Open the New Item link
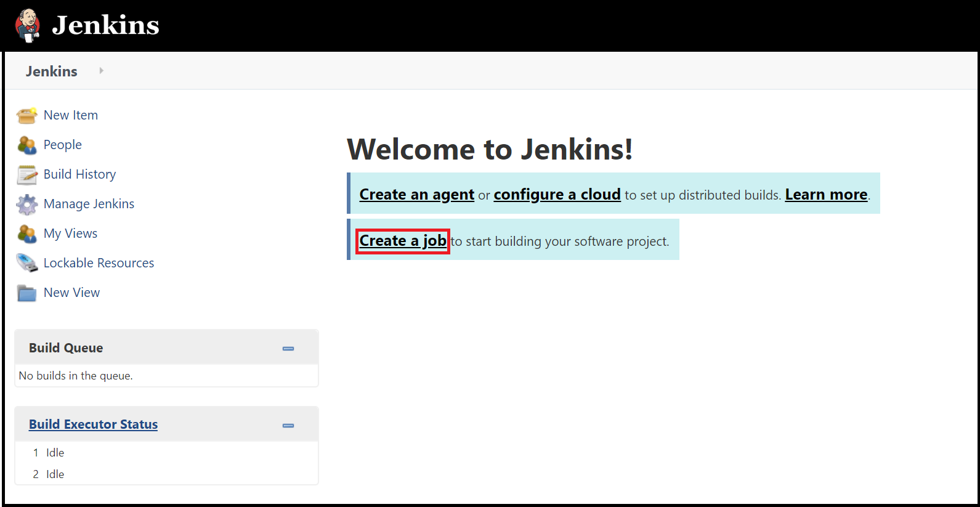 [x=71, y=115]
